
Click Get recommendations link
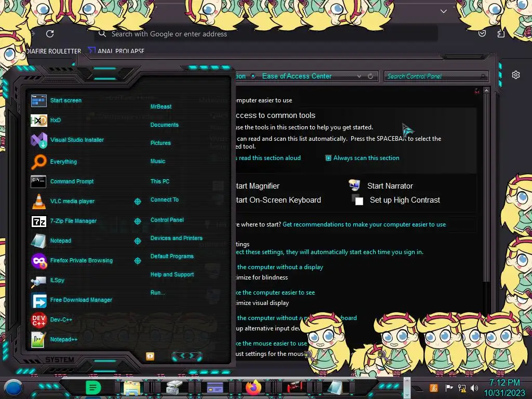(x=364, y=224)
